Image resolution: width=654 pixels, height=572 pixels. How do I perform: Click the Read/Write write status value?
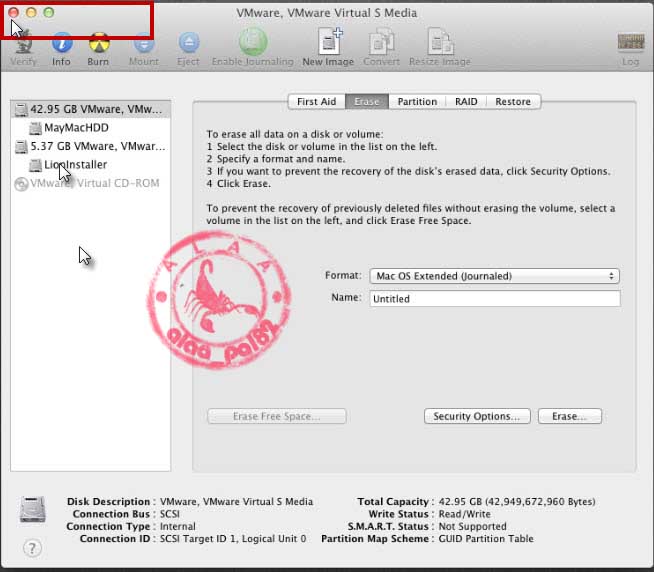465,514
